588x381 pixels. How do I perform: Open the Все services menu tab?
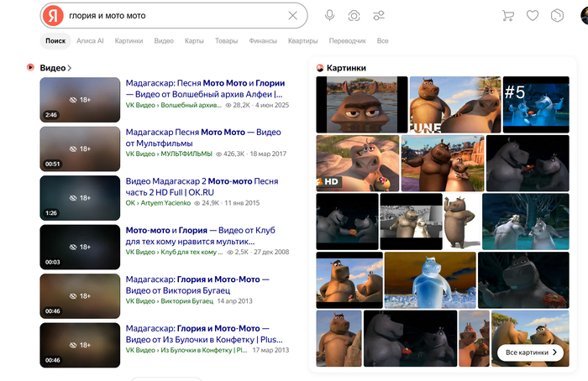pyautogui.click(x=382, y=41)
